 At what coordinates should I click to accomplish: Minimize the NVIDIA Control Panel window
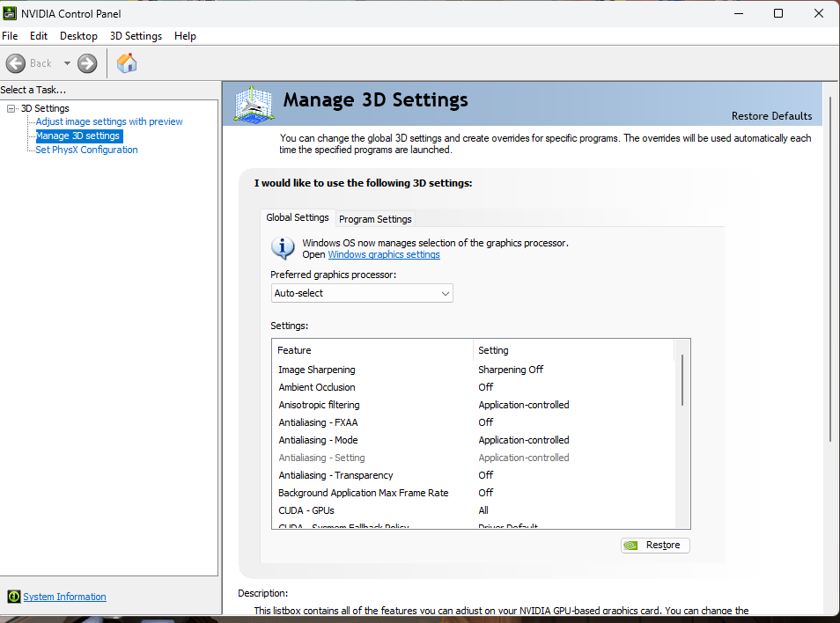point(739,13)
